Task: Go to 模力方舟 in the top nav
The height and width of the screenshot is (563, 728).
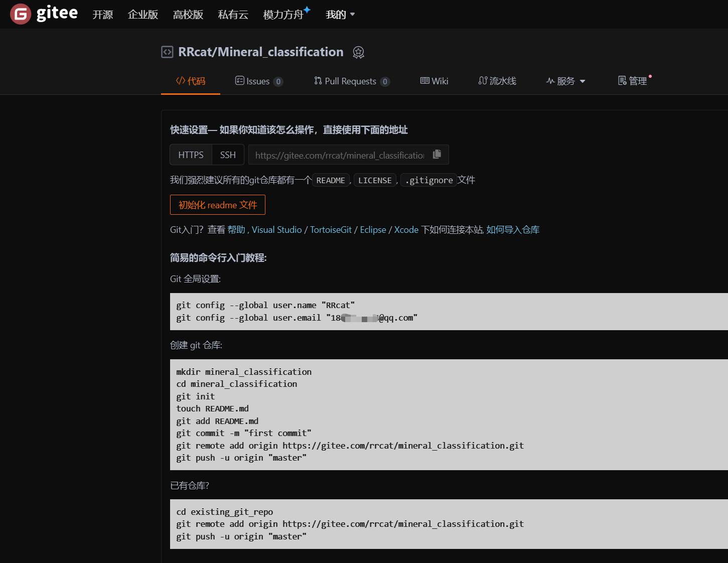Action: point(283,15)
